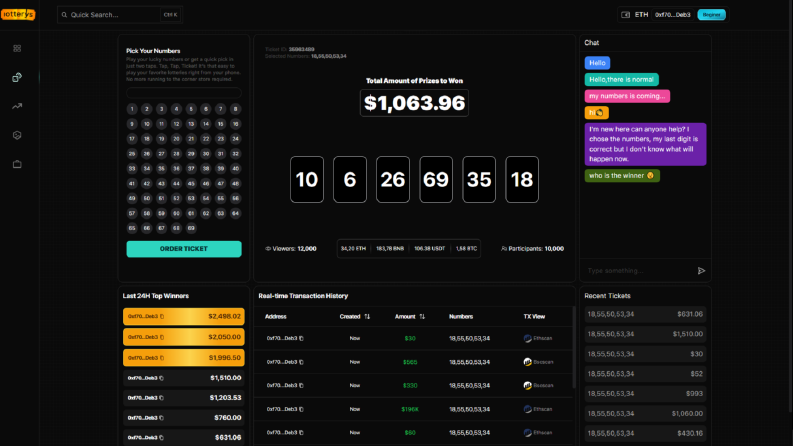The width and height of the screenshot is (793, 446).
Task: Click the recent ticket worth $1,510.00
Action: tap(645, 334)
